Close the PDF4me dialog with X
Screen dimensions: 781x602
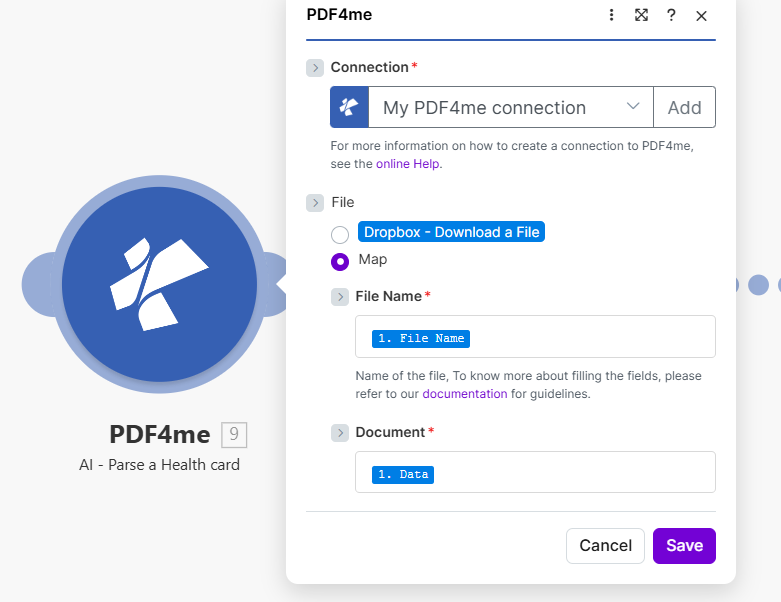(x=701, y=16)
